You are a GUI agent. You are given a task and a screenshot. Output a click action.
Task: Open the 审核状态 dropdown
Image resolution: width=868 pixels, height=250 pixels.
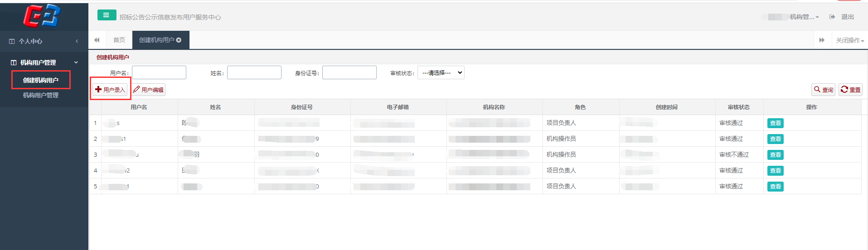441,72
